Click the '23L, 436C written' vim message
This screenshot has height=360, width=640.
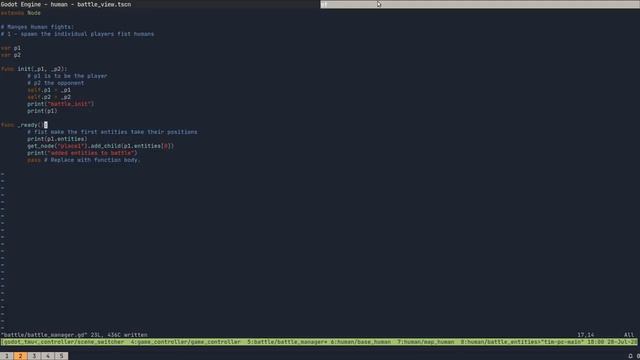pos(119,335)
